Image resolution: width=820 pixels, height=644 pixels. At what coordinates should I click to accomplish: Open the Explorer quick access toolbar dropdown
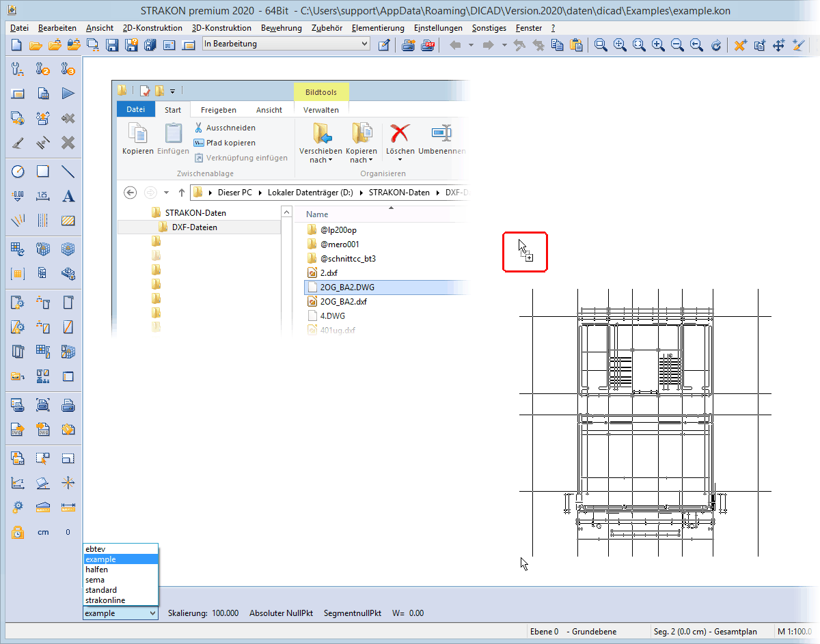coord(172,91)
